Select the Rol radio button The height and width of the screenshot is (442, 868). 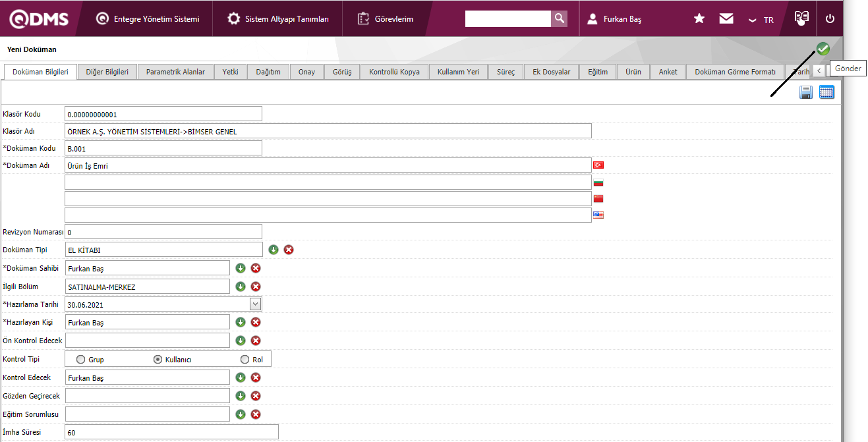[245, 360]
